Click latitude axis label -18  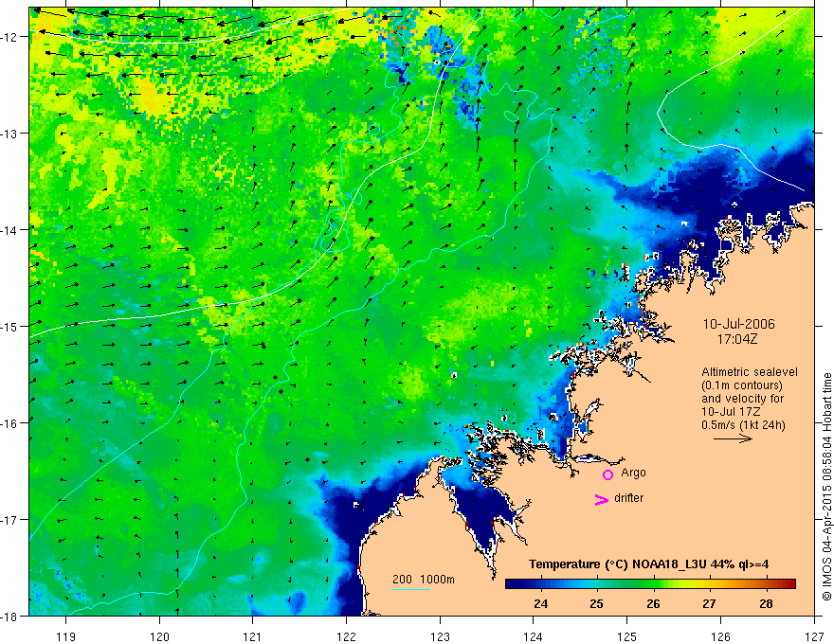9,616
